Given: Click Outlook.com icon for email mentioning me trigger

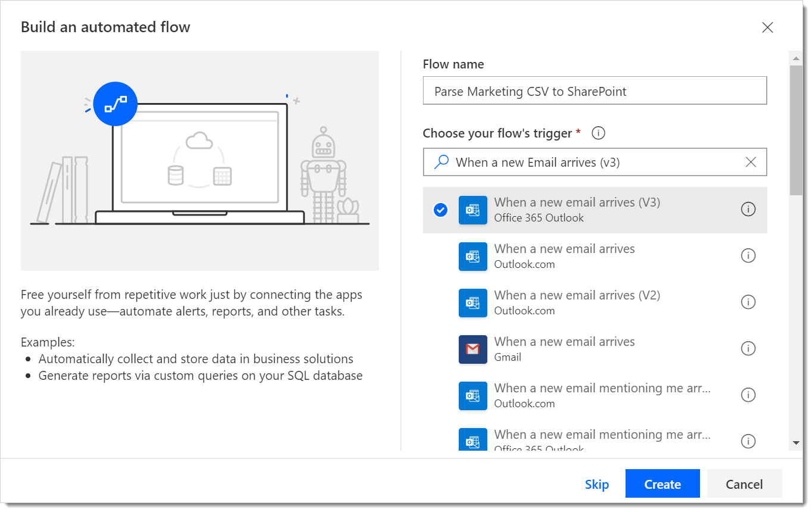Looking at the screenshot, I should (473, 395).
